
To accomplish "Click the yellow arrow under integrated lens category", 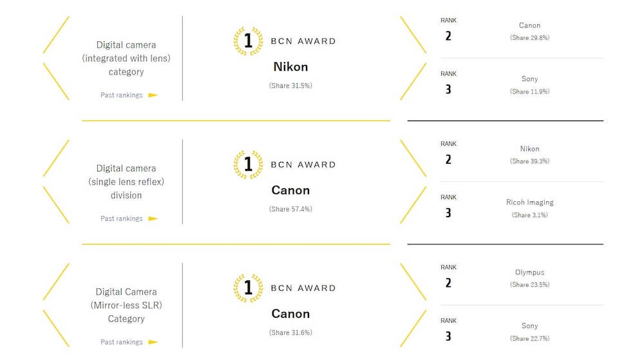I will (x=153, y=95).
